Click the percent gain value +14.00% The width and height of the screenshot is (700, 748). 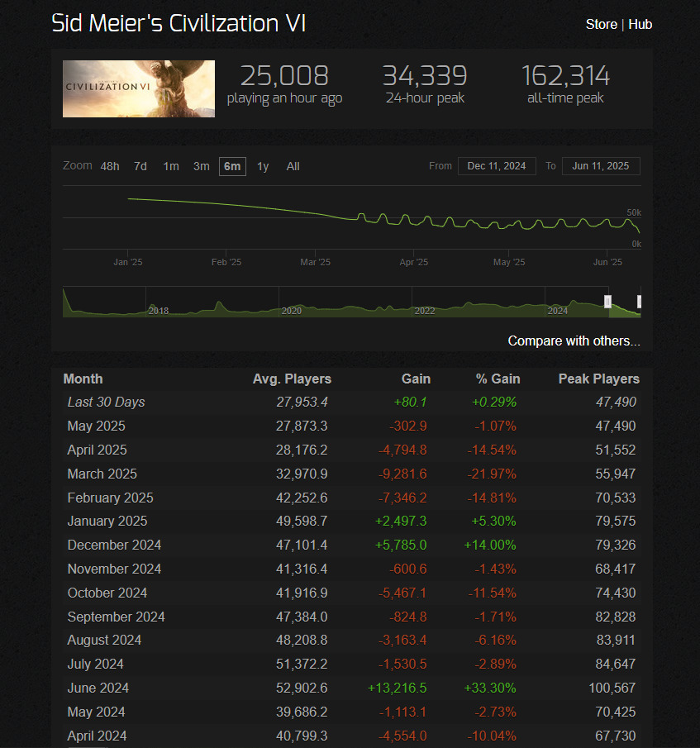click(x=490, y=545)
